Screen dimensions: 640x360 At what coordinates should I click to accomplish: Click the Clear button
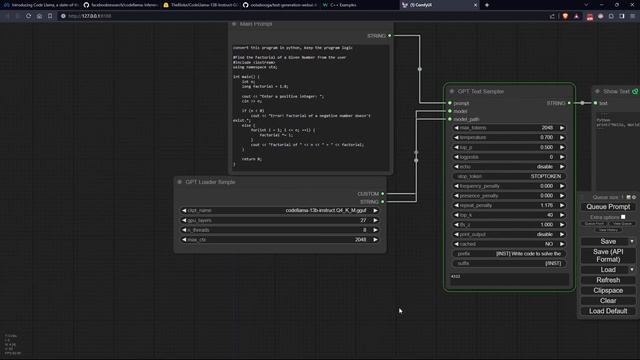pyautogui.click(x=608, y=301)
